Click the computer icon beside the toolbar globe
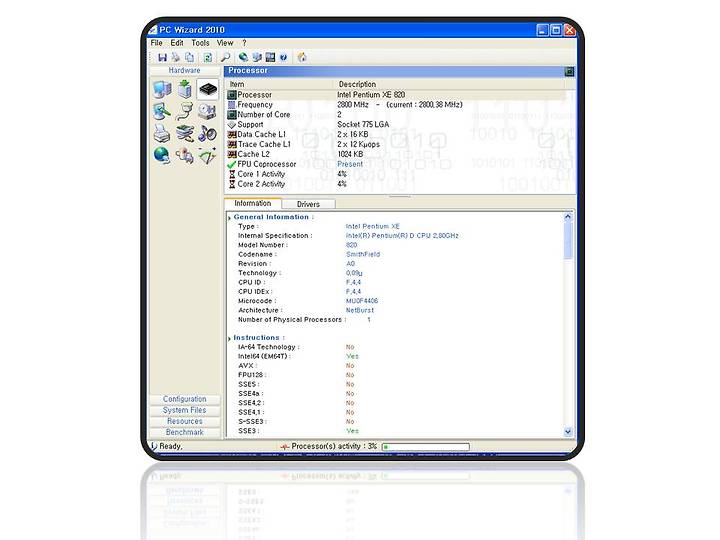This screenshot has width=720, height=540. [x=257, y=57]
